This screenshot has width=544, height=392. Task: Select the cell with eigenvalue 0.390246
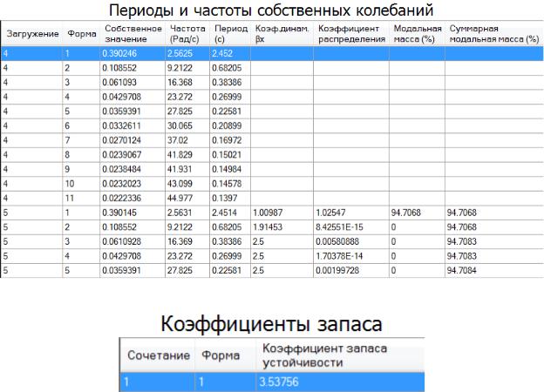(x=133, y=54)
